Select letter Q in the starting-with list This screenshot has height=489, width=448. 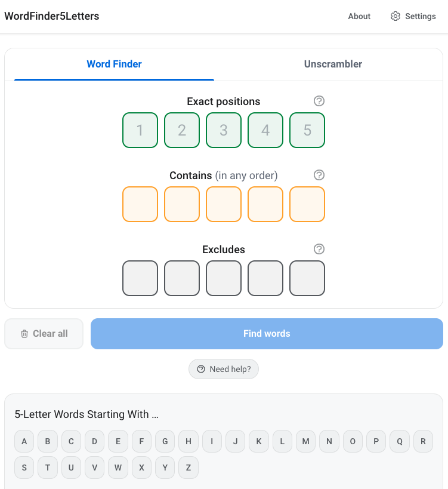399,441
